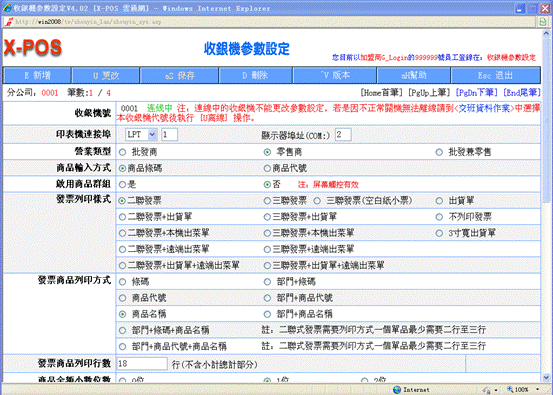Click the E 新增 menu button

point(37,75)
